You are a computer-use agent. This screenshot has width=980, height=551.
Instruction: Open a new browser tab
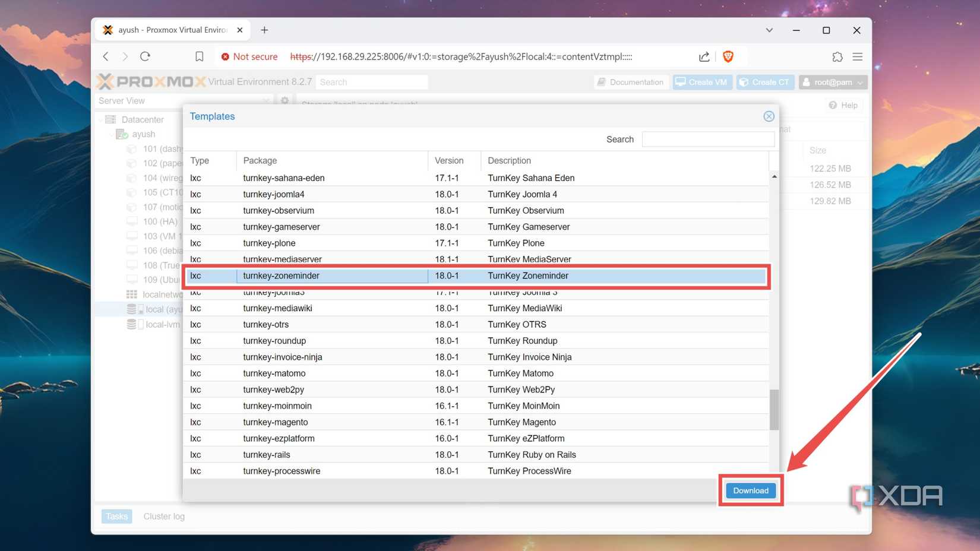(x=264, y=30)
